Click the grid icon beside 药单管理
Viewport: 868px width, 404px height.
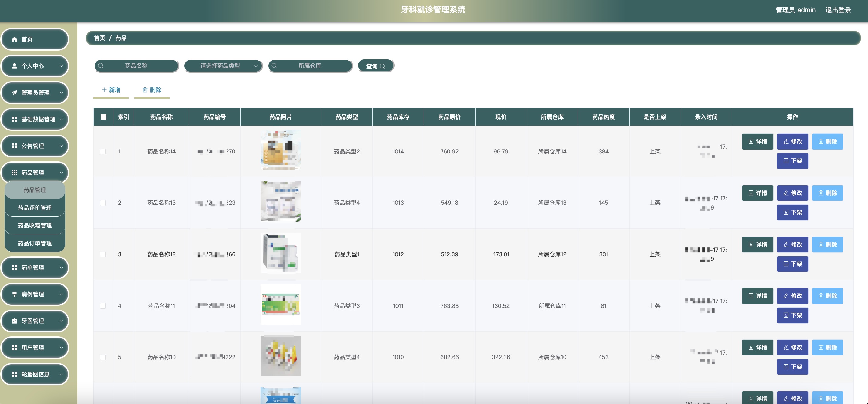coord(15,268)
